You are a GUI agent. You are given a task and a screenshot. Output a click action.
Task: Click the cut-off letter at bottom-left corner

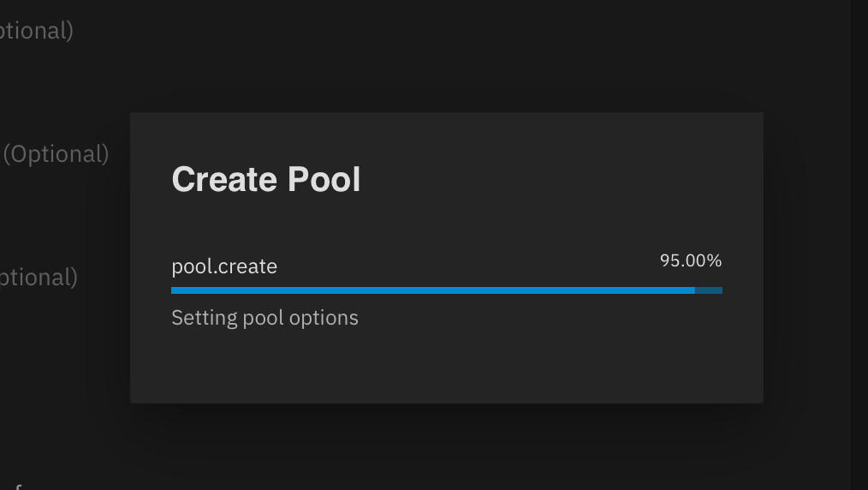click(17, 487)
